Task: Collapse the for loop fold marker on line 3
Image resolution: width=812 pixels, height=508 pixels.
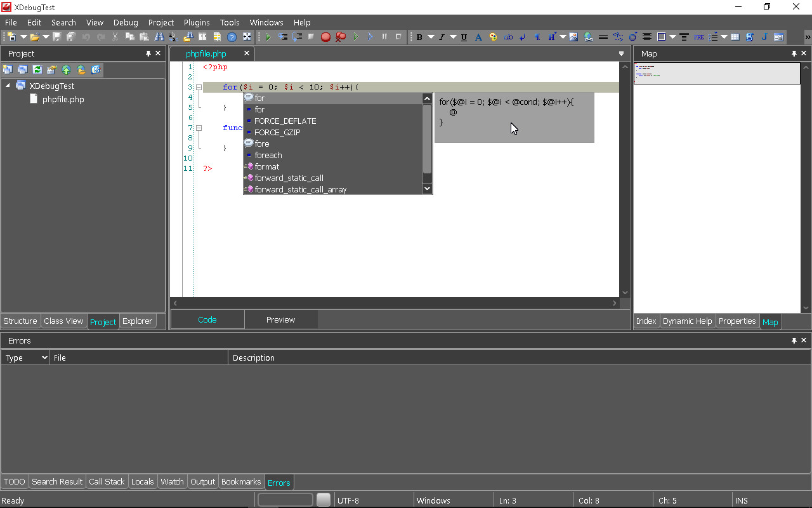Action: point(199,87)
